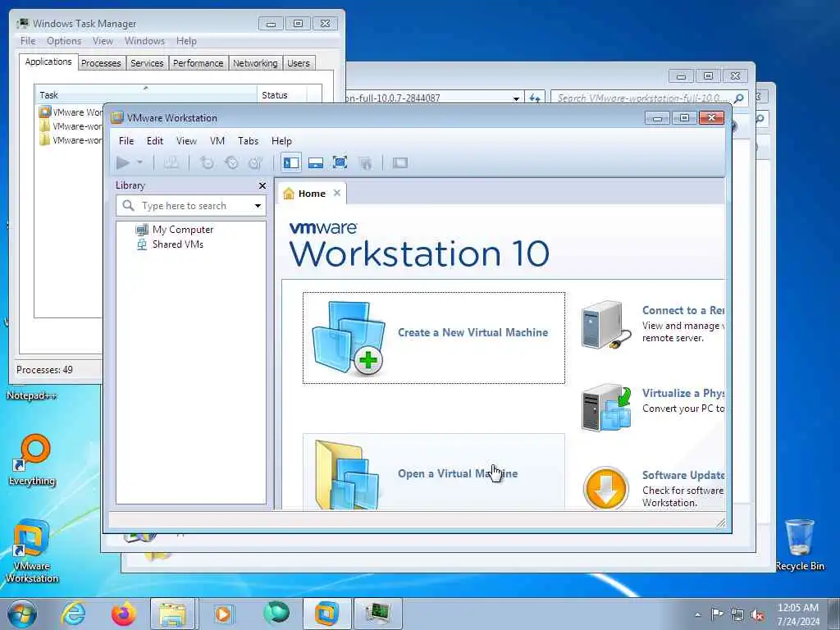Image resolution: width=840 pixels, height=630 pixels.
Task: Click the Explorer address refresh icon
Action: [534, 98]
